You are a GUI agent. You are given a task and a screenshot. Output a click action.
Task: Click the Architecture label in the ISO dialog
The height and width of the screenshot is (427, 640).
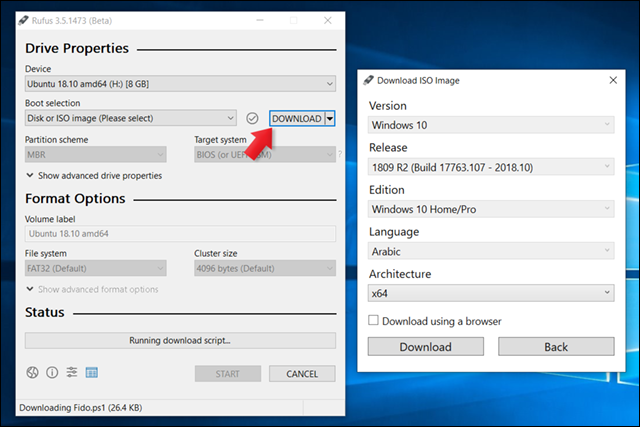click(x=400, y=274)
